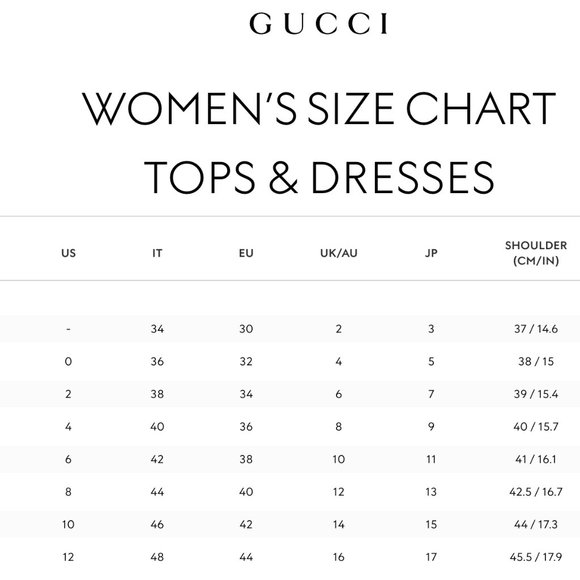Click the shoulder value 39 / 15.4
The width and height of the screenshot is (580, 580).
(536, 394)
